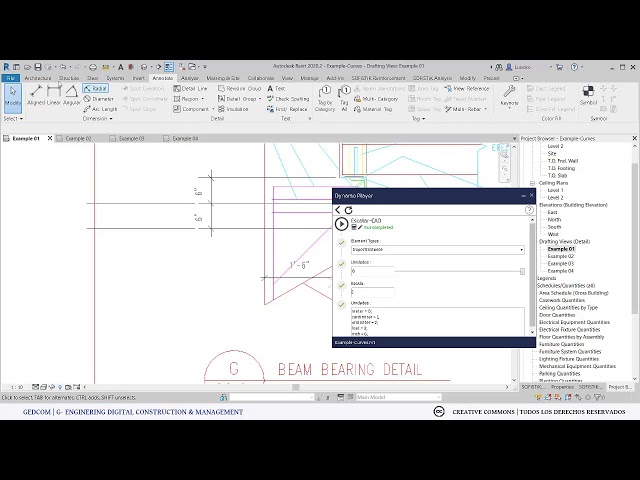Start the Detail Line tool
This screenshot has width=640, height=480.
pos(190,88)
